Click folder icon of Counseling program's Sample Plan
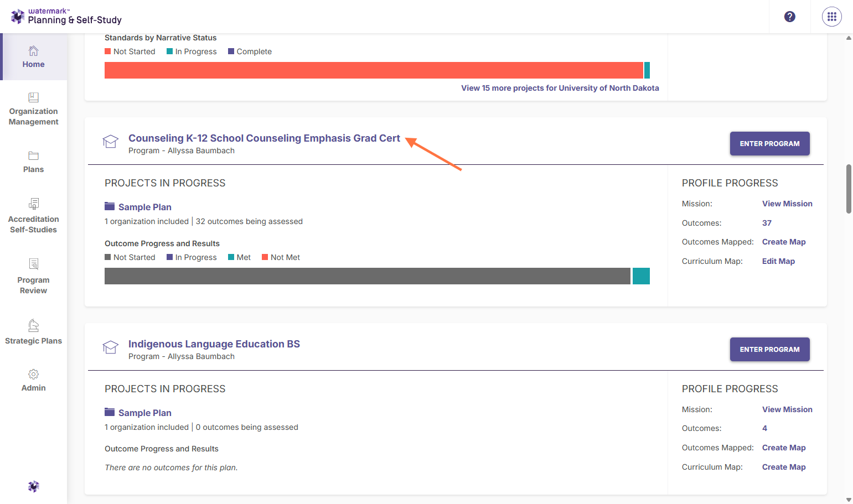 [110, 206]
